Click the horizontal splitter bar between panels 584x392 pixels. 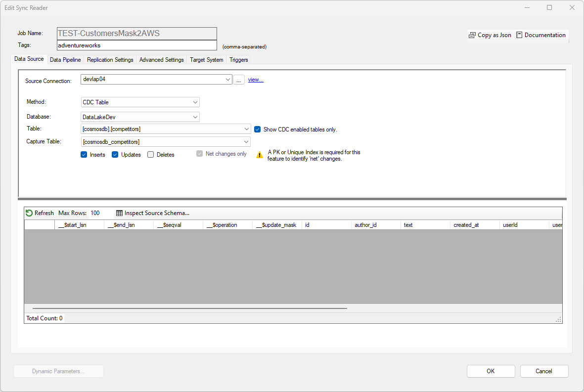292,199
